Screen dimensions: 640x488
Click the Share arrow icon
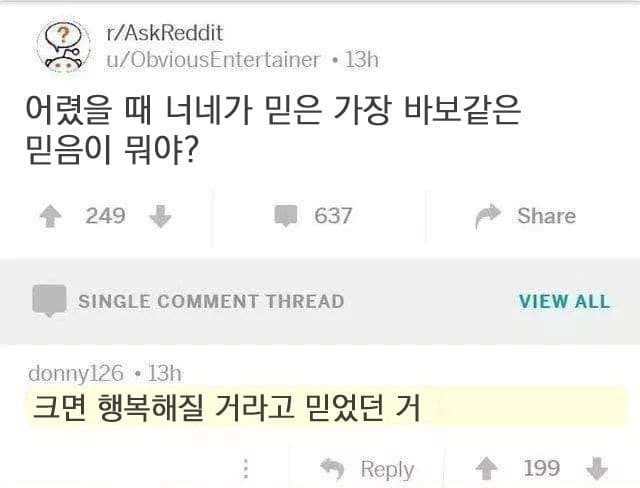pos(487,215)
